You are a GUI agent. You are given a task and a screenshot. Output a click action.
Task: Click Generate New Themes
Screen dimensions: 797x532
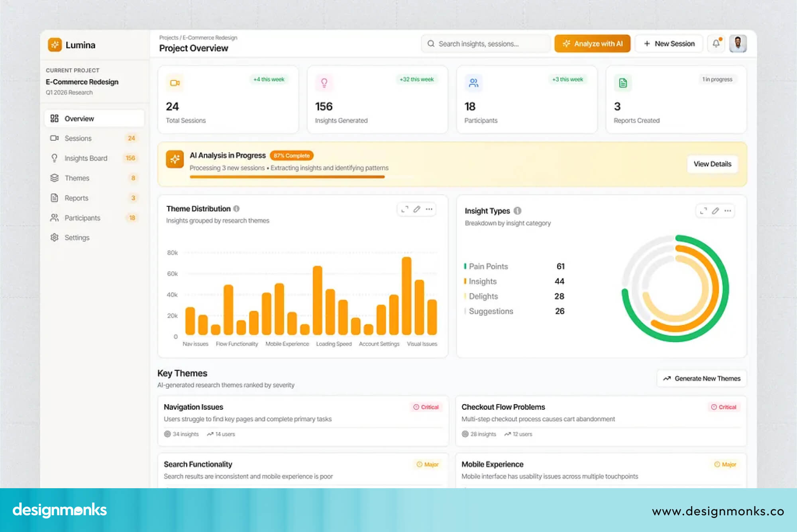point(701,378)
